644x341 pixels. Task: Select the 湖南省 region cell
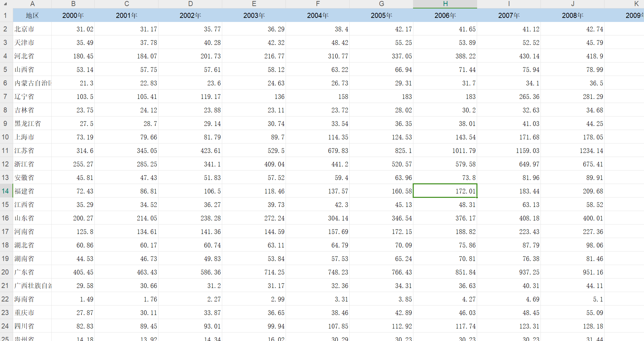[32, 259]
